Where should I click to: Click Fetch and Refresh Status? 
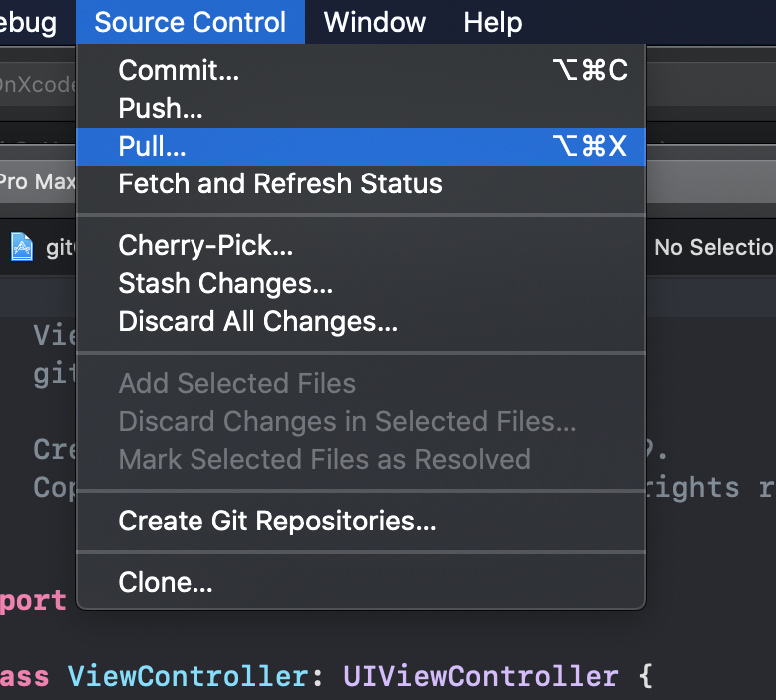(x=280, y=183)
